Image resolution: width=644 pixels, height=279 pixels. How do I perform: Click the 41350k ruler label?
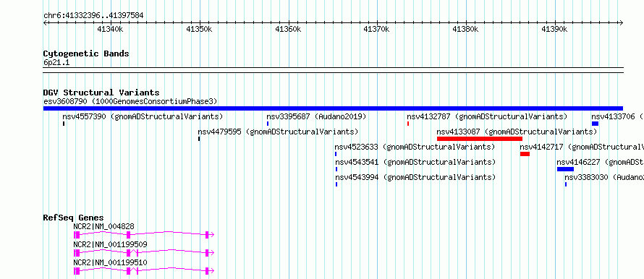[x=199, y=30]
